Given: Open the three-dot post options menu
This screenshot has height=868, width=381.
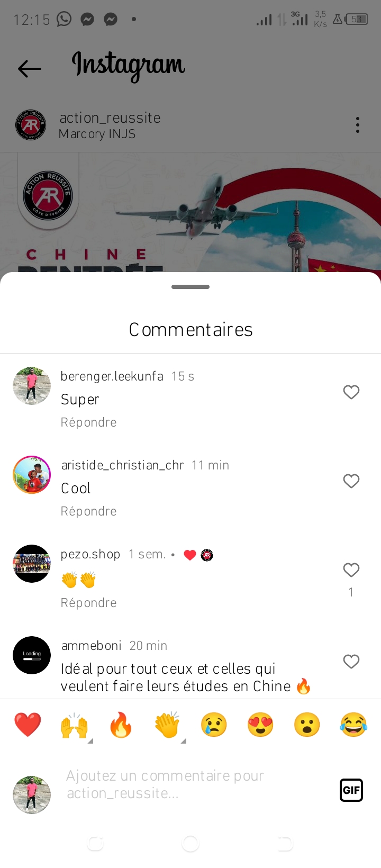Looking at the screenshot, I should pyautogui.click(x=358, y=125).
